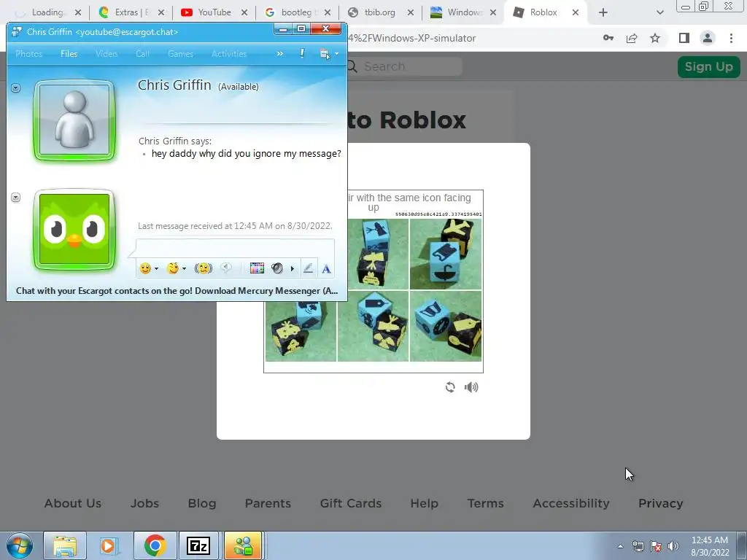747x560 pixels.
Task: Click Chris Griffin's contact avatar picture
Action: tap(74, 120)
